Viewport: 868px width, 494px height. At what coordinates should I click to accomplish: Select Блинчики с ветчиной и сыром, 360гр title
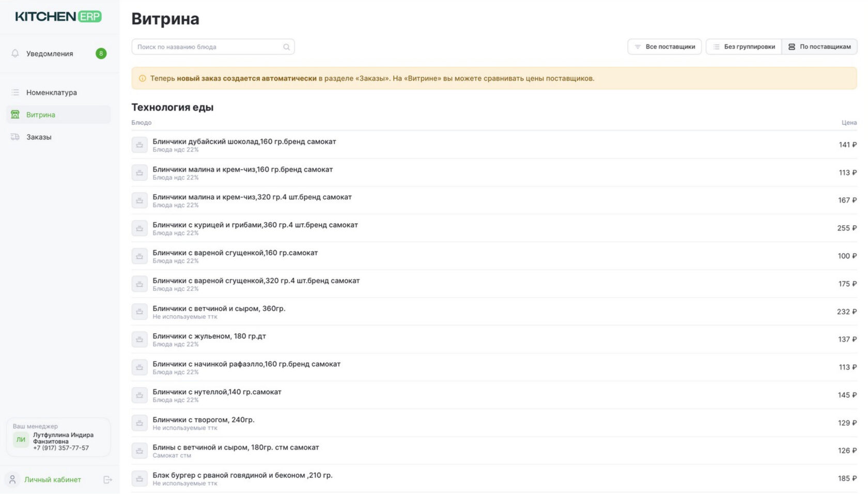tap(219, 308)
